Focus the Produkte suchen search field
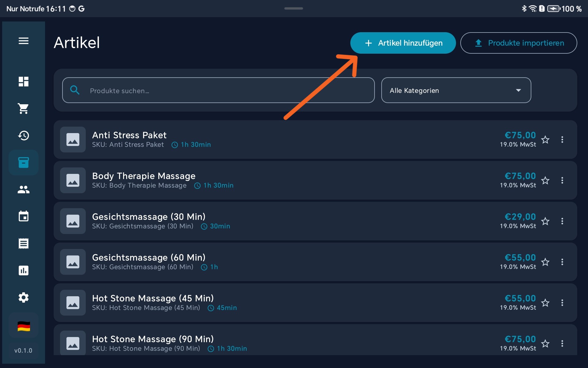This screenshot has height=368, width=588. (218, 90)
